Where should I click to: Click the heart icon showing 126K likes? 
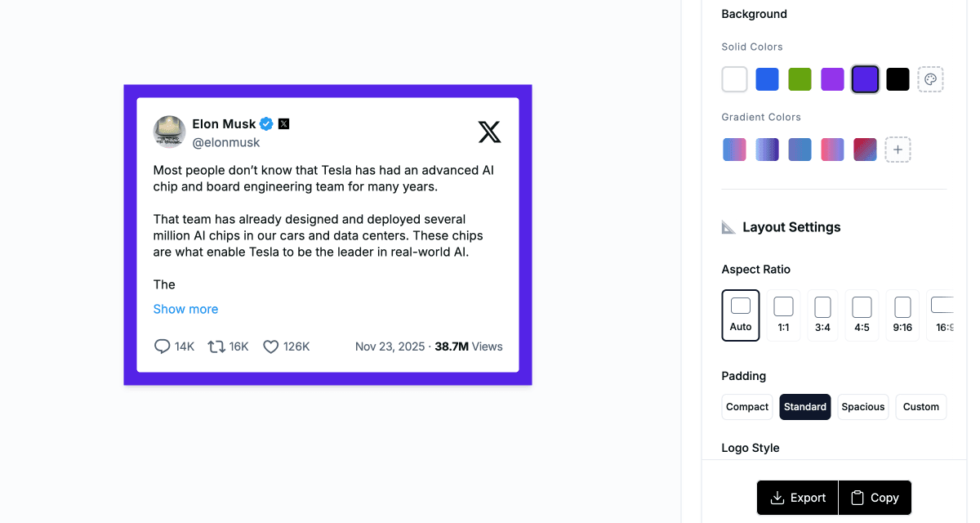point(270,346)
